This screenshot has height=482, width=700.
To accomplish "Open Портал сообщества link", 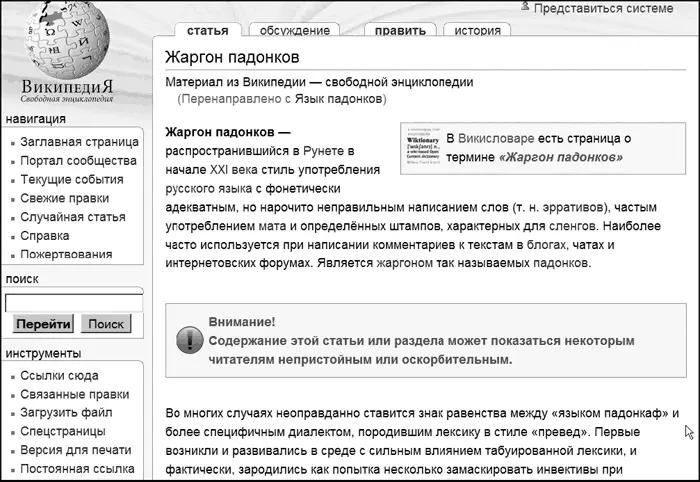I will pos(79,161).
